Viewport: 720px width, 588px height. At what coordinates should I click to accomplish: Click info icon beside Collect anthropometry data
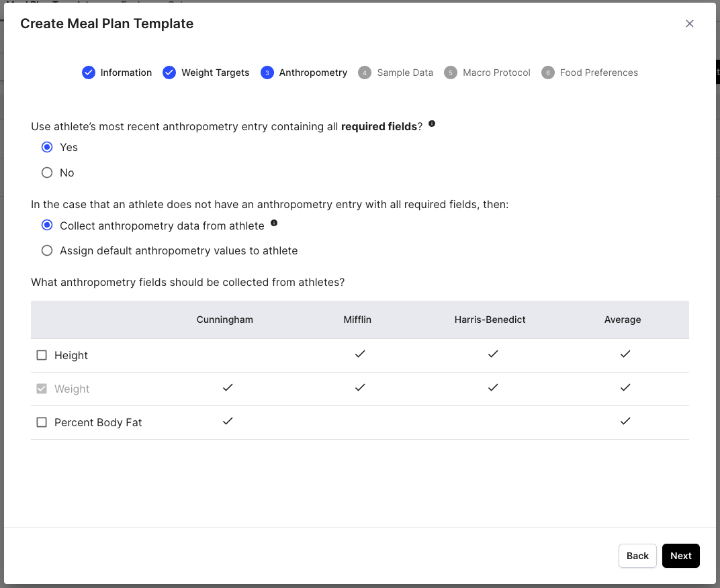point(274,223)
